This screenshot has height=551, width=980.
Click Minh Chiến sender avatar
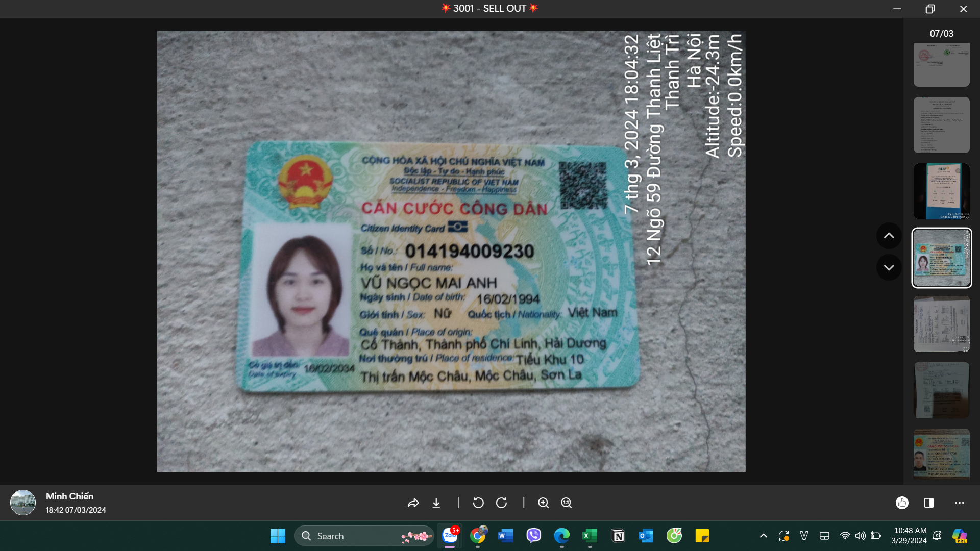[23, 503]
